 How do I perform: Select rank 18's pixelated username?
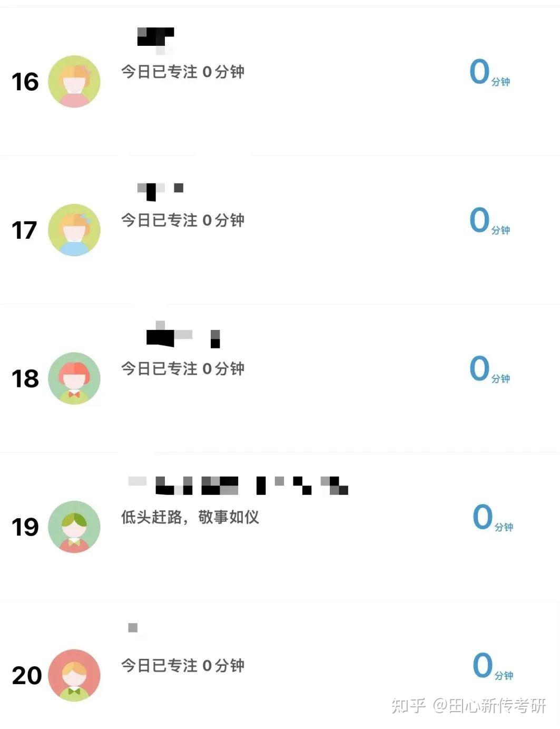coord(183,334)
